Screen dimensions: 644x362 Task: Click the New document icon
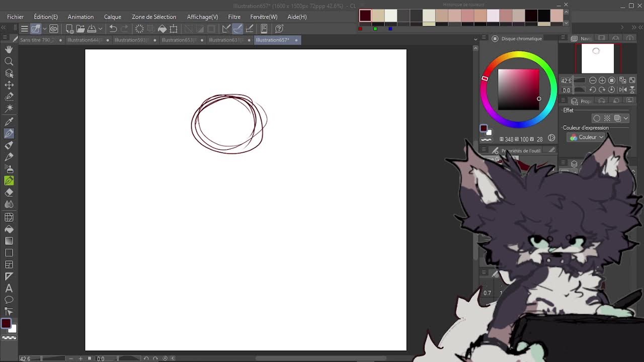coord(69,29)
